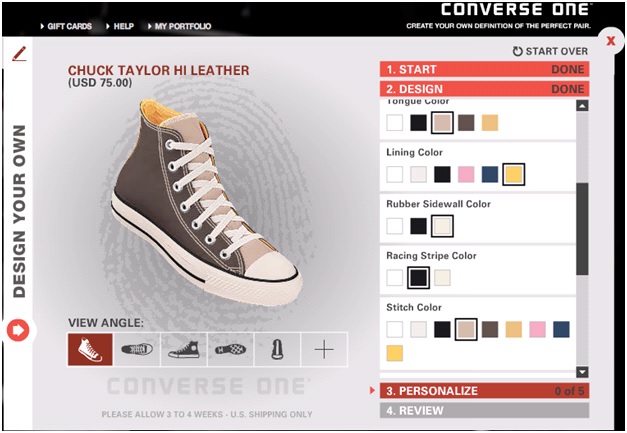Click the scroll down arrow in design panel
The height and width of the screenshot is (433, 627).
pos(582,371)
